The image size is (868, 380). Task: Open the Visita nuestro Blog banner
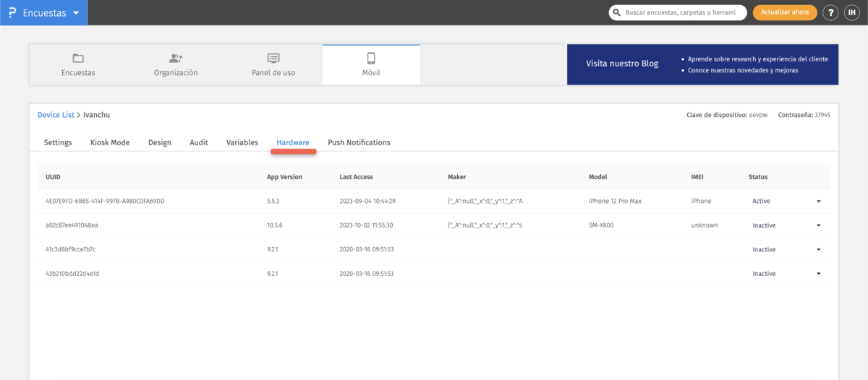coord(702,64)
